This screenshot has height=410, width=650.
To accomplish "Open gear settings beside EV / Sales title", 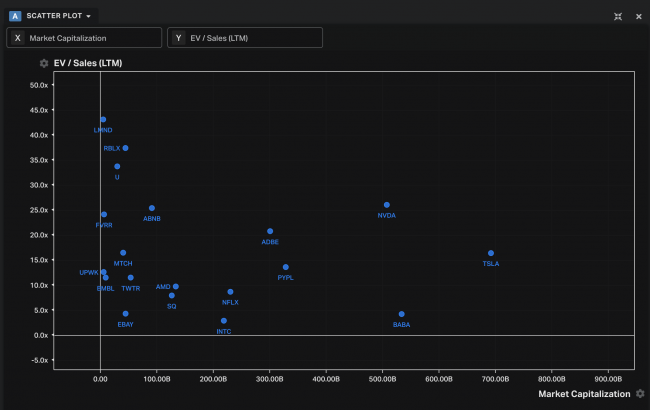I will tap(43, 63).
